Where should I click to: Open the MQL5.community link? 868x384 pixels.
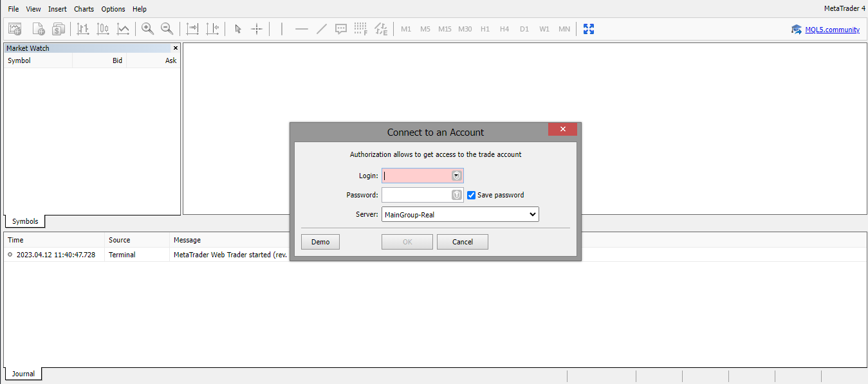(832, 30)
